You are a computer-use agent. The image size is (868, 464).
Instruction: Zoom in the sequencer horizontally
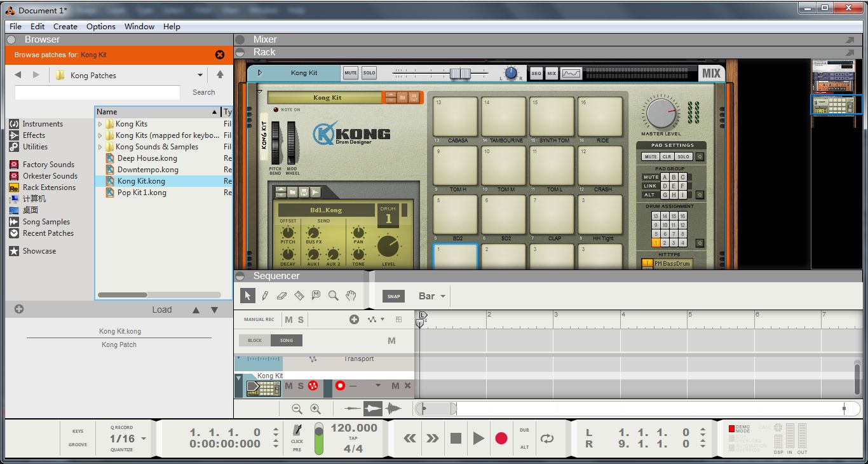pyautogui.click(x=315, y=409)
